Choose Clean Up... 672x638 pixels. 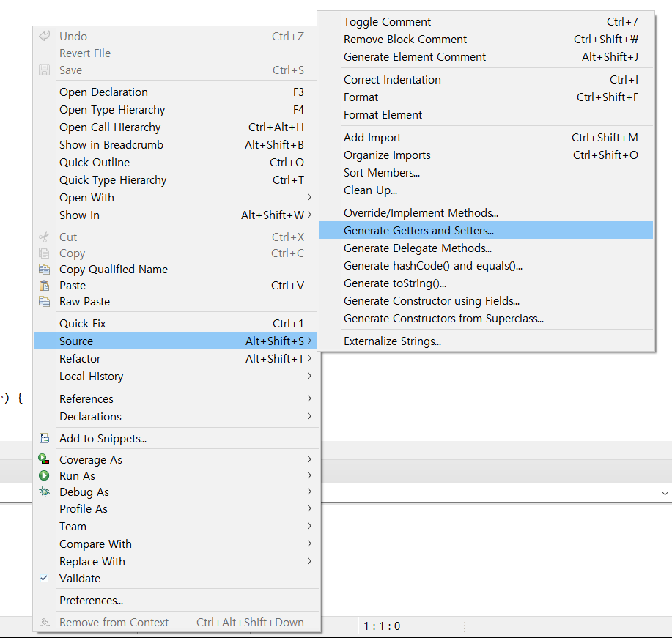click(x=486, y=190)
